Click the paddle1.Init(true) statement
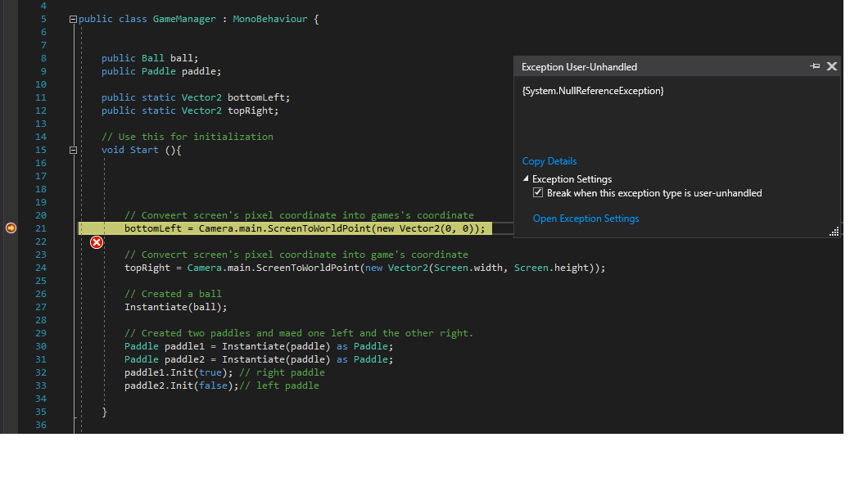The width and height of the screenshot is (868, 487). point(176,372)
